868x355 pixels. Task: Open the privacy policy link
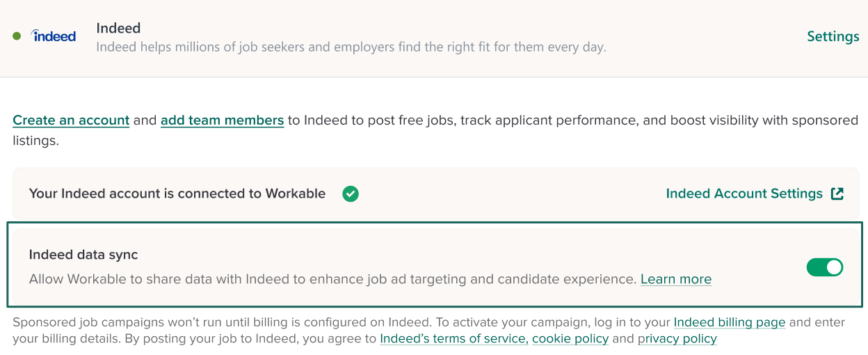pyautogui.click(x=677, y=339)
